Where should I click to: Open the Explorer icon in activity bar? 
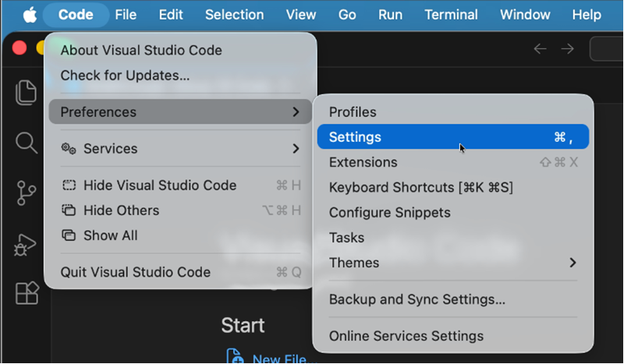click(27, 92)
